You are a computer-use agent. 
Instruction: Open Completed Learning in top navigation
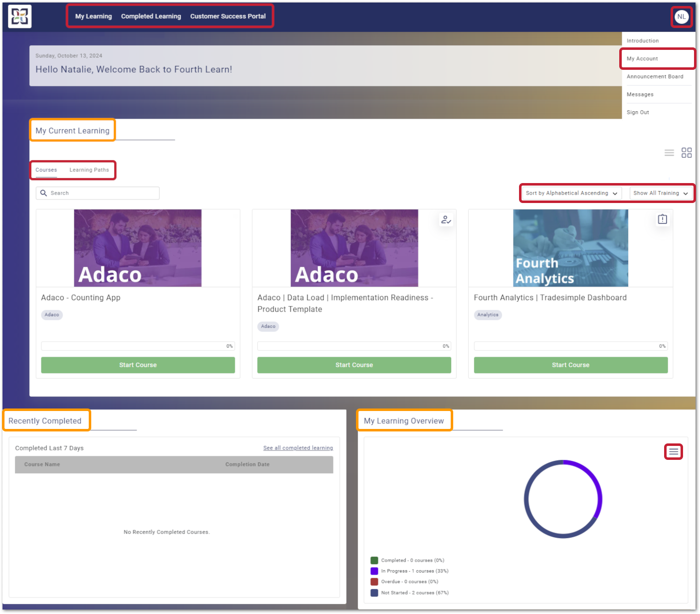tap(151, 16)
